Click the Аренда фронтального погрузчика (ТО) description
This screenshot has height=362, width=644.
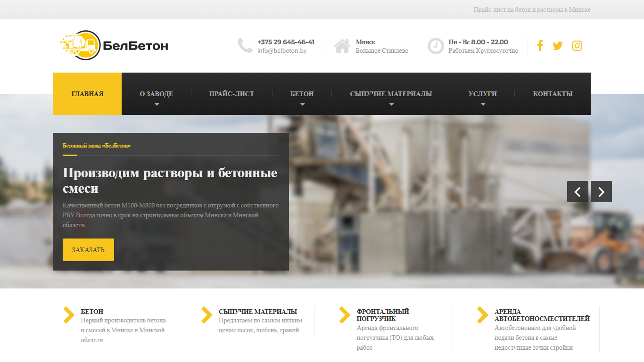[395, 337]
